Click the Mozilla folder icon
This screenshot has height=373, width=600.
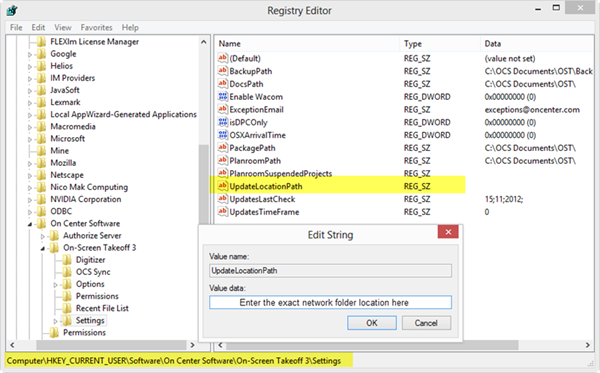coord(41,163)
